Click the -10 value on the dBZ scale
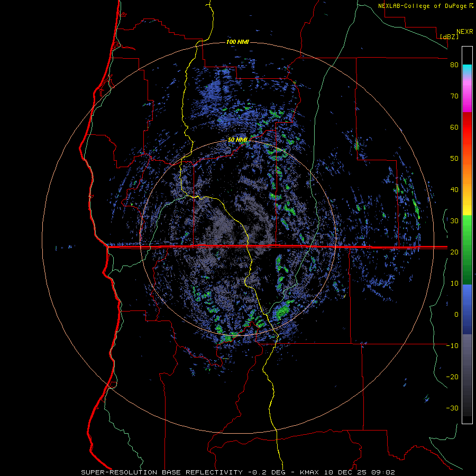The width and height of the screenshot is (476, 476). click(x=452, y=345)
